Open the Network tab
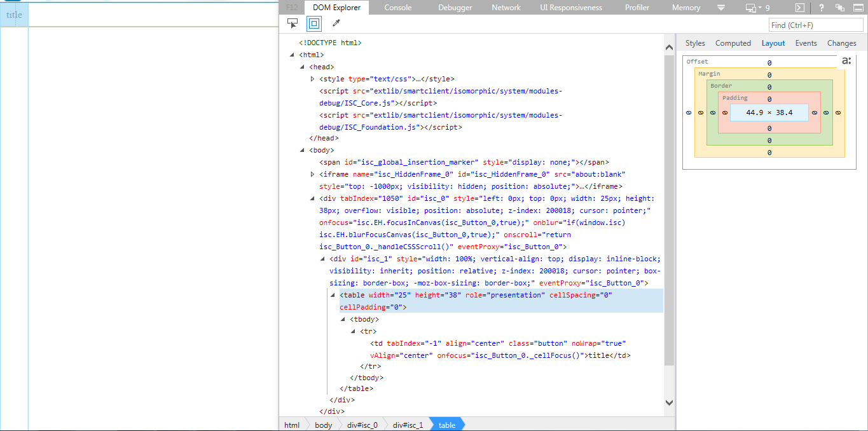This screenshot has width=868, height=431. click(506, 8)
